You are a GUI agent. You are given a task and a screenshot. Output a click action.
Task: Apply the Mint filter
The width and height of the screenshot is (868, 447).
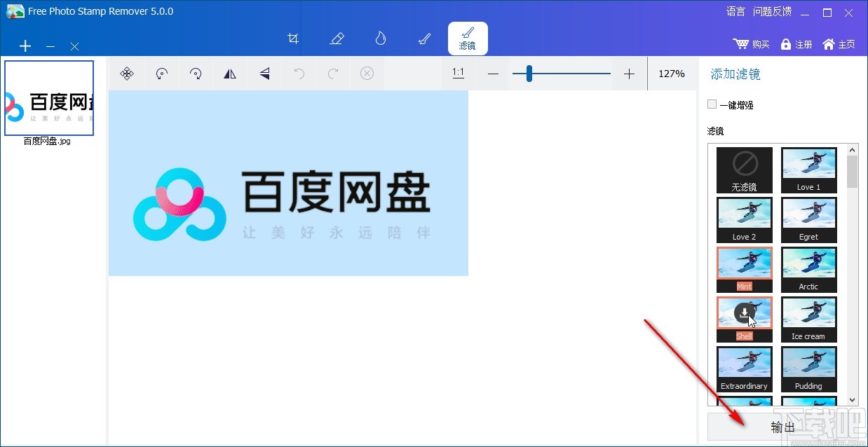(745, 269)
